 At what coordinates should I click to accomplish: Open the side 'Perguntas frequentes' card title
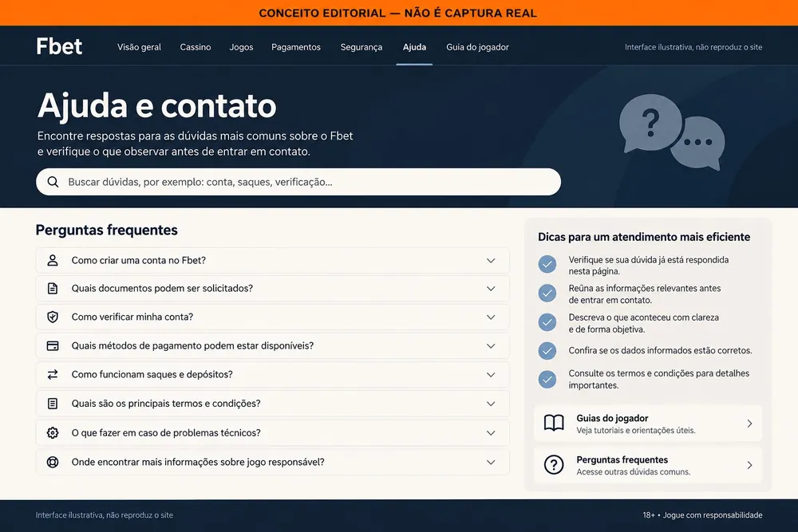[622, 459]
